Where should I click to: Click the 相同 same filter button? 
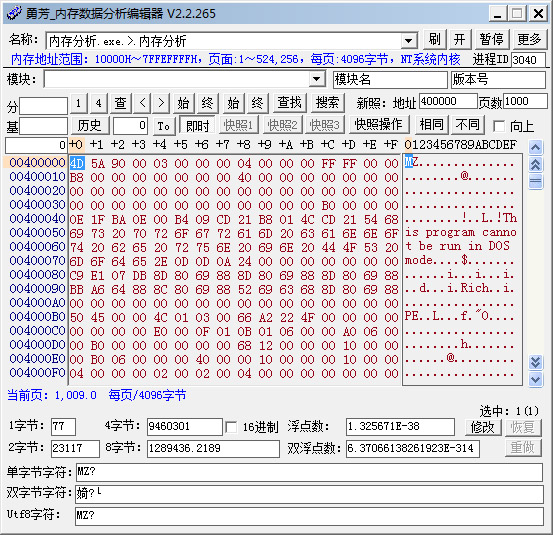(432, 124)
